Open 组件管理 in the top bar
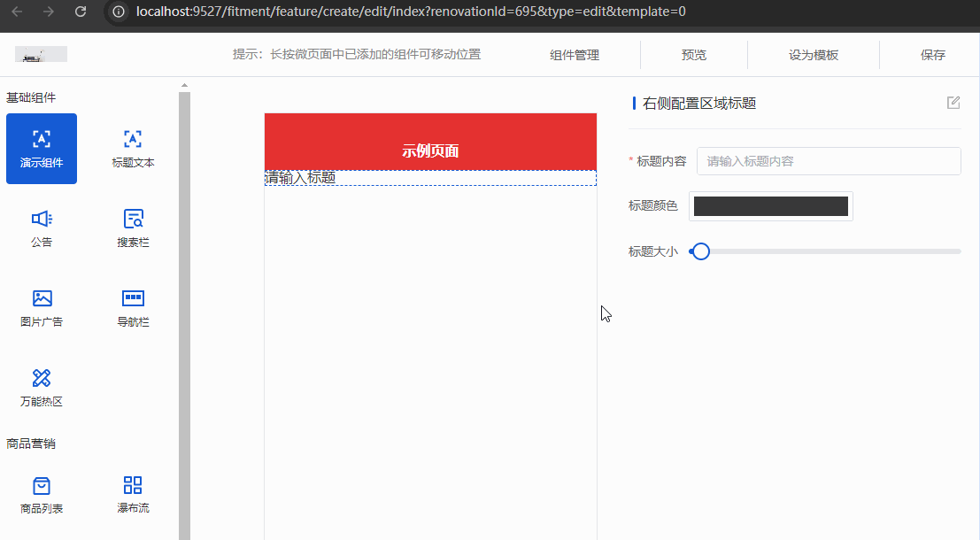This screenshot has height=540, width=980. coord(575,55)
